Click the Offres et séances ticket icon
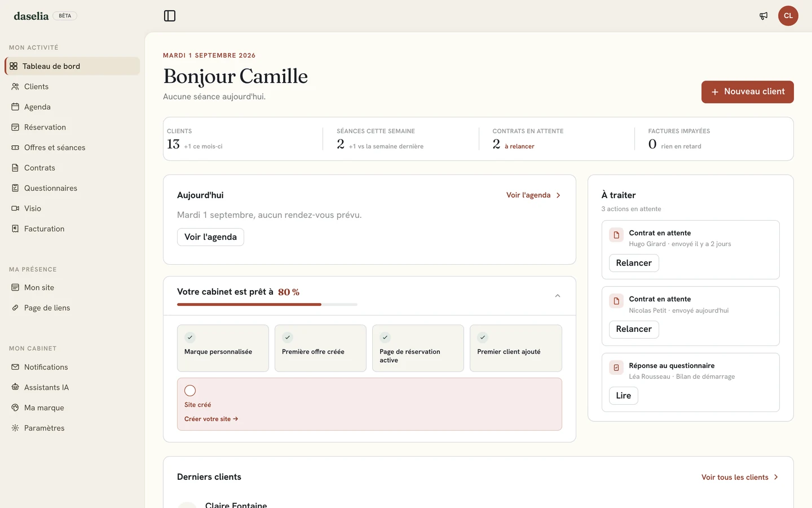The height and width of the screenshot is (508, 812). (x=15, y=147)
